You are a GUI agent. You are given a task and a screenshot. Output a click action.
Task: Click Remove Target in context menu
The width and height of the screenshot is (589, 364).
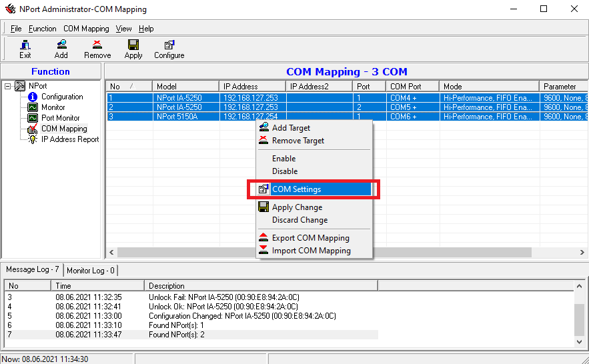pos(298,141)
